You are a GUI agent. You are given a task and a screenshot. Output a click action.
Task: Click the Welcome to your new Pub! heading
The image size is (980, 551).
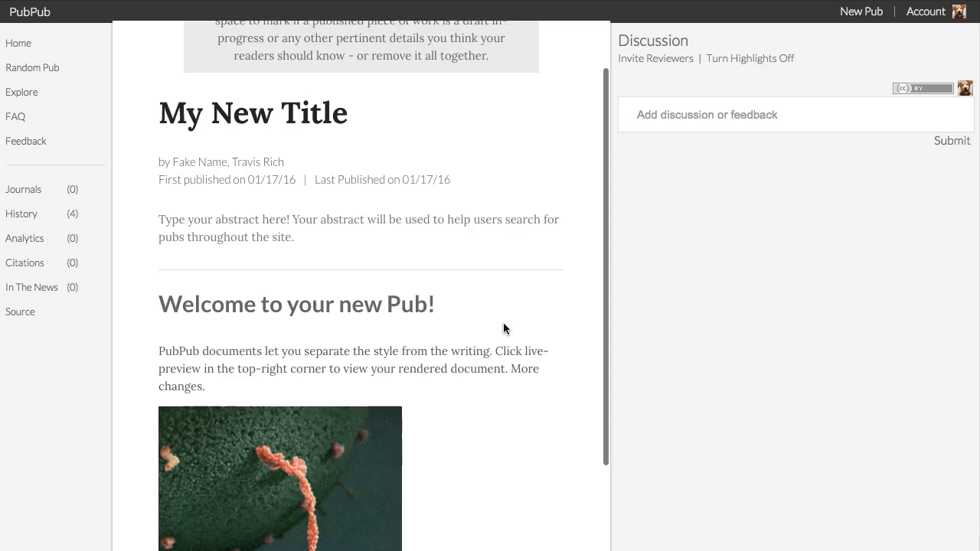tap(296, 304)
